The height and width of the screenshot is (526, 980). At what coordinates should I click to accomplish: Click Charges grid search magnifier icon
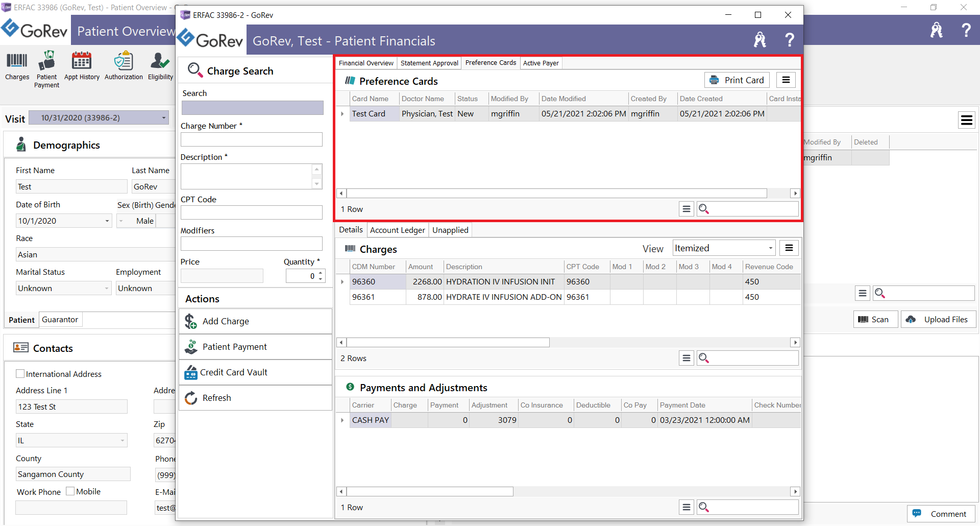pyautogui.click(x=704, y=358)
